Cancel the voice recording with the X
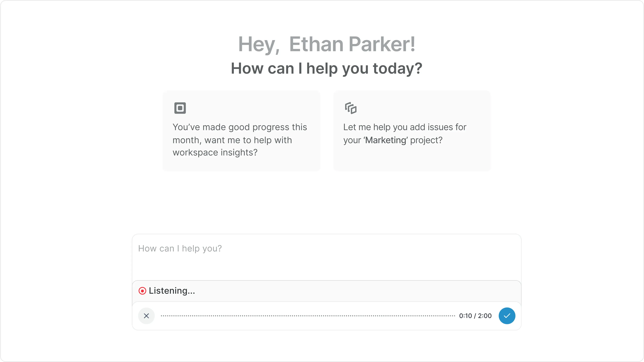This screenshot has height=362, width=644. coord(146,316)
